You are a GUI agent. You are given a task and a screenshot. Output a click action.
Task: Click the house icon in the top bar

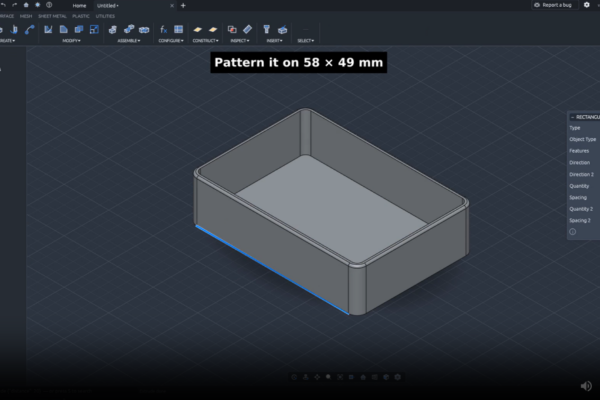point(26,5)
